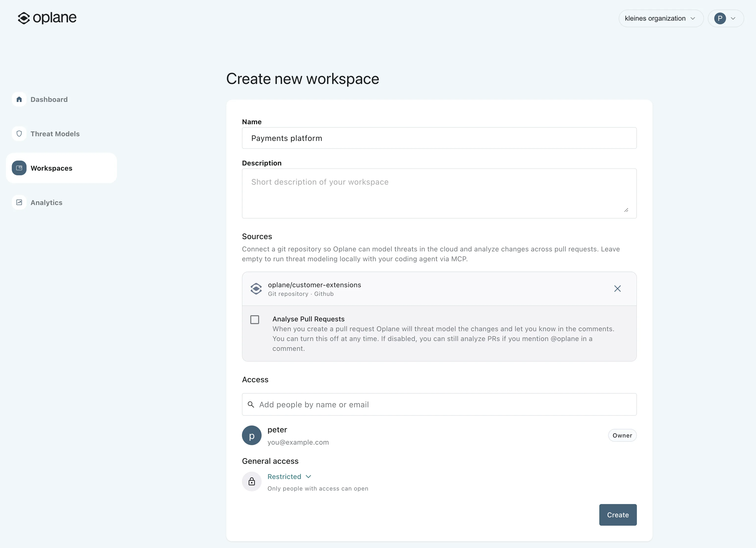The width and height of the screenshot is (756, 548).
Task: Click the Create button
Action: [618, 515]
